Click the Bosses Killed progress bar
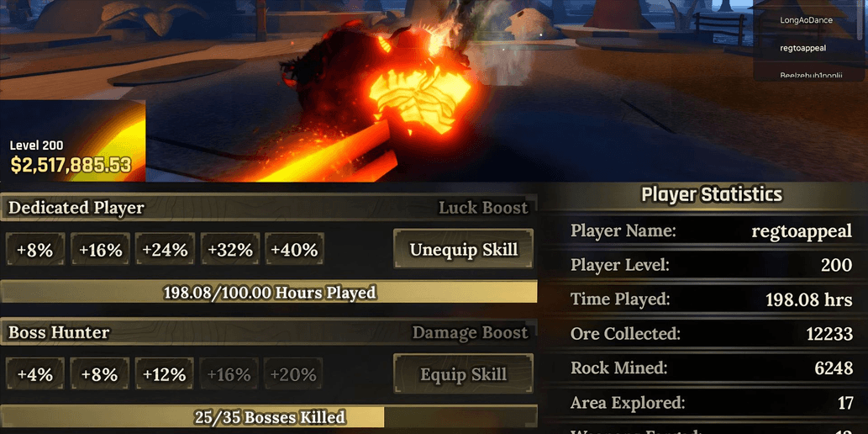 269,416
